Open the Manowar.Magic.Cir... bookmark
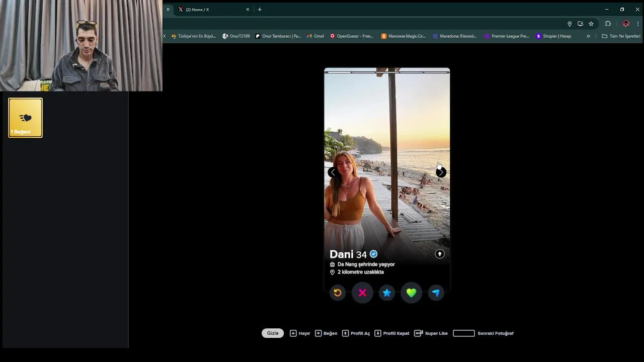Viewport: 644px width, 362px height. click(404, 36)
